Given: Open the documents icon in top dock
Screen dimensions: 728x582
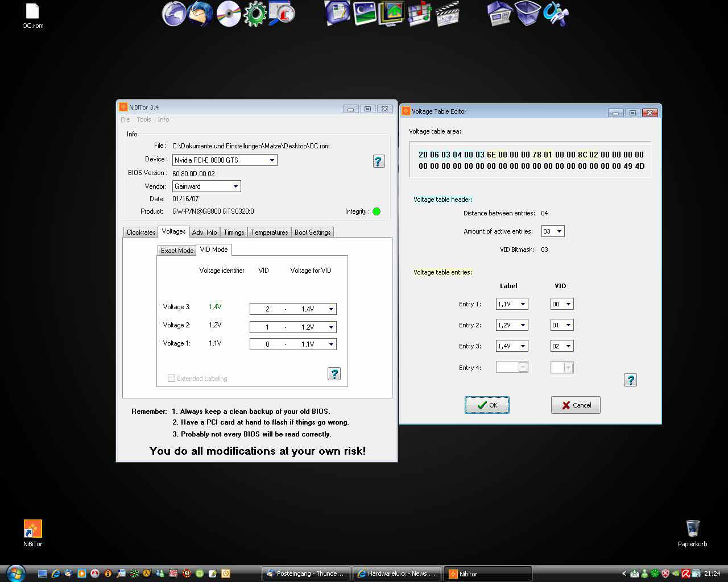Looking at the screenshot, I should (337, 14).
